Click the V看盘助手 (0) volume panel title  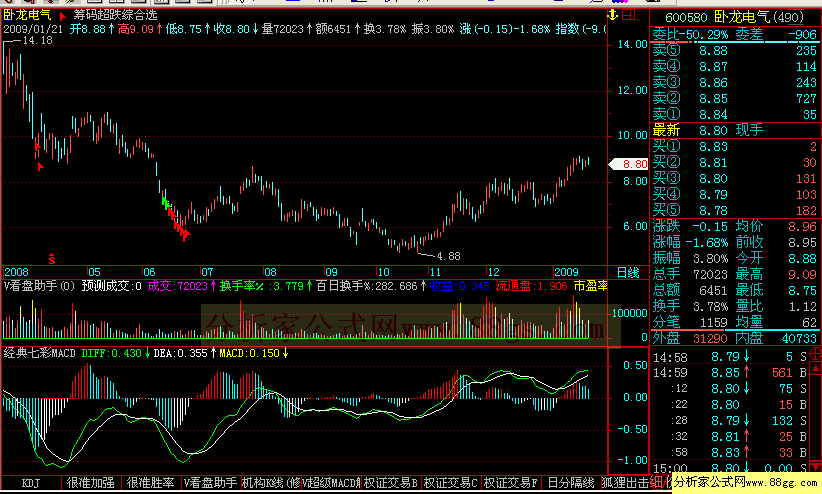coord(40,286)
